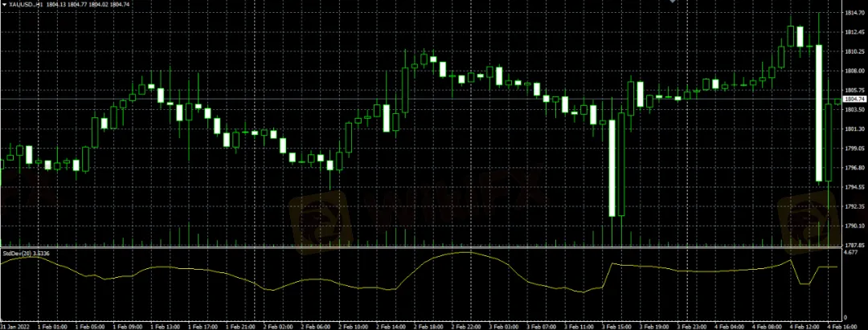
Task: Click the 1787.85 price axis label
Action: tap(854, 246)
